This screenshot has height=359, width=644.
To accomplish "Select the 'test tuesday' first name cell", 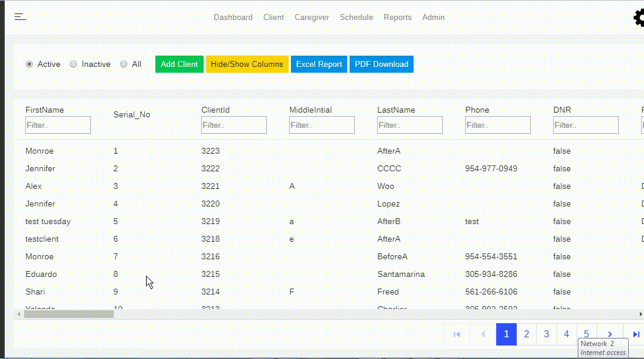I will [48, 221].
